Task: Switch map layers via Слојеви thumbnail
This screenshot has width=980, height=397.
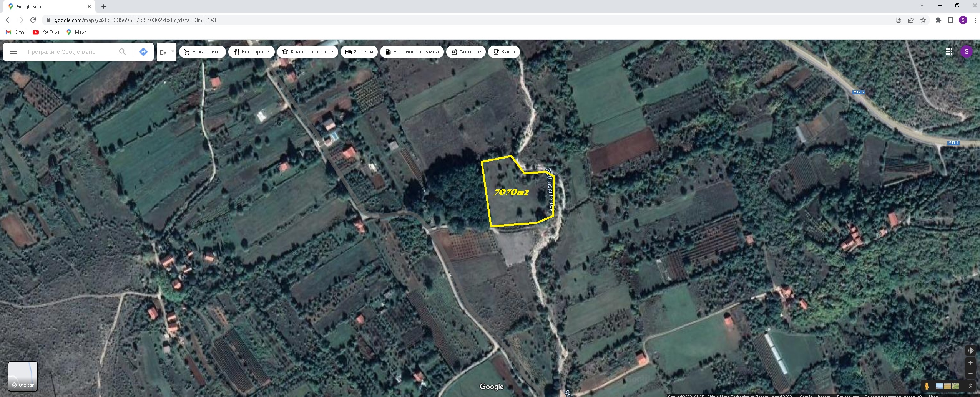Action: tap(23, 376)
